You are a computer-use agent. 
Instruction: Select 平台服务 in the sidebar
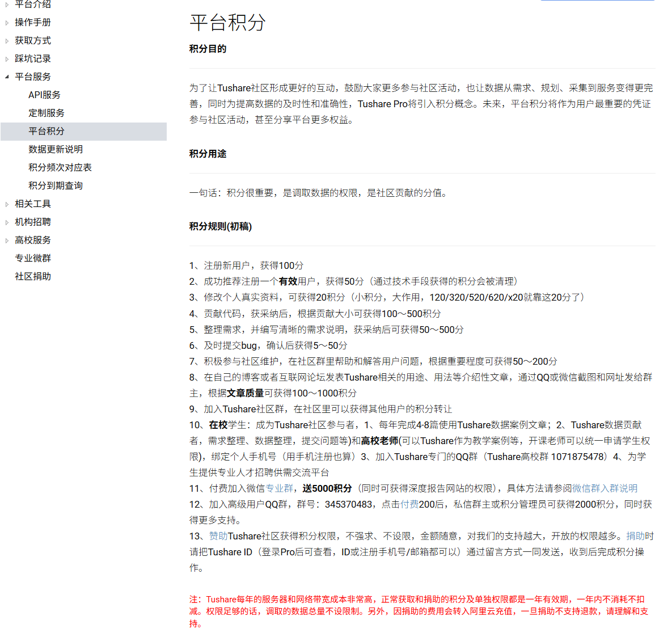pyautogui.click(x=33, y=77)
